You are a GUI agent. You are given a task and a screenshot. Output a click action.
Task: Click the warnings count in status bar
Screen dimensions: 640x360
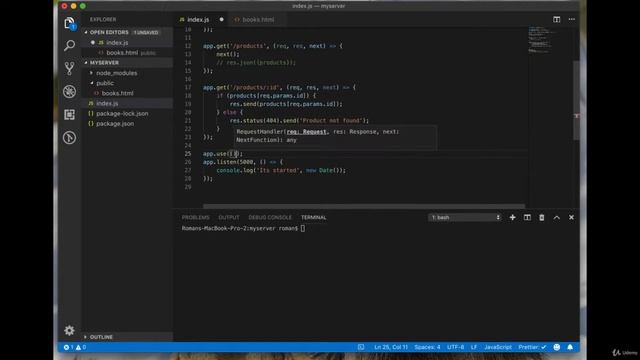coord(81,347)
